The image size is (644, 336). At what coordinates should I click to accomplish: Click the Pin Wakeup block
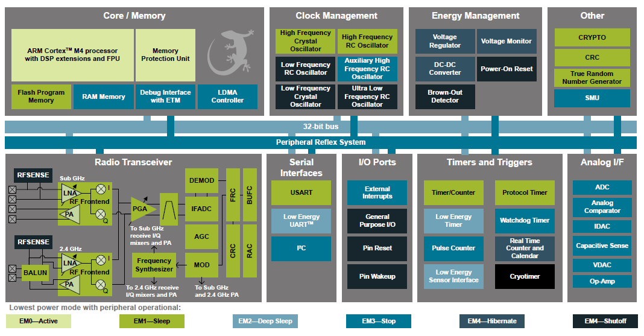pos(377,276)
